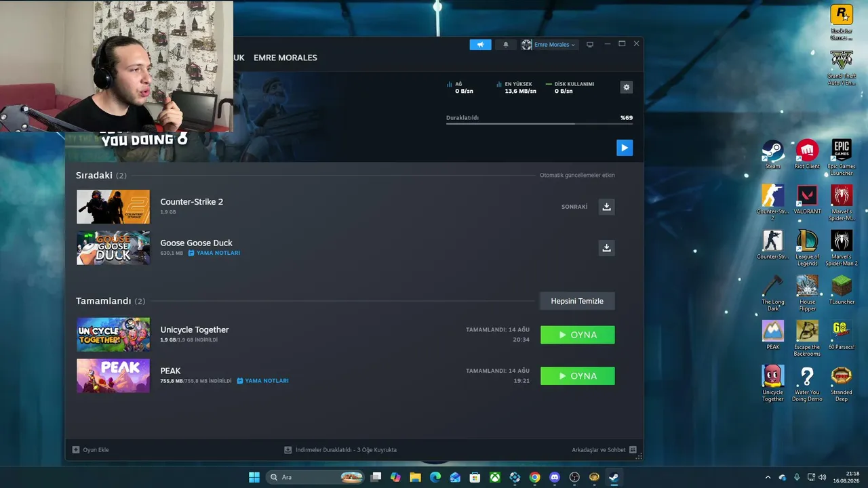Click Oyun Ekle to add a game
This screenshot has width=868, height=488.
tap(91, 450)
